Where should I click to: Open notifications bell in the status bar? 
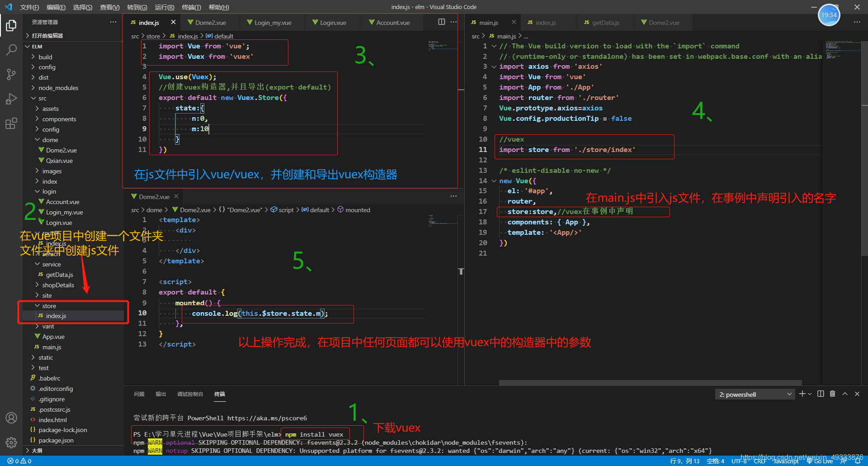click(x=858, y=461)
